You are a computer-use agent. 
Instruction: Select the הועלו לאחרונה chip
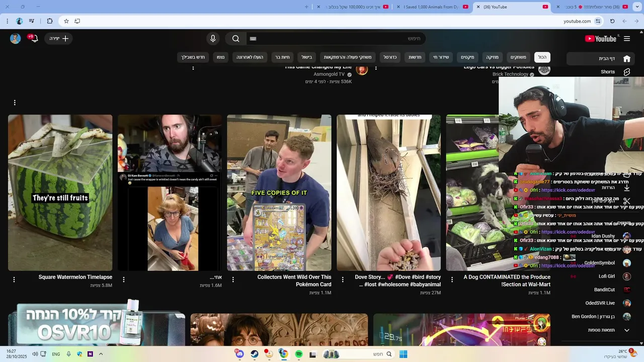(x=251, y=57)
